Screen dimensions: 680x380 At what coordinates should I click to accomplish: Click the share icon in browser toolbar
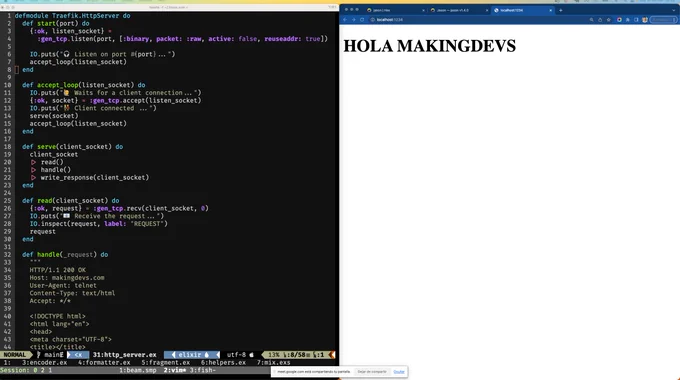tap(600, 20)
